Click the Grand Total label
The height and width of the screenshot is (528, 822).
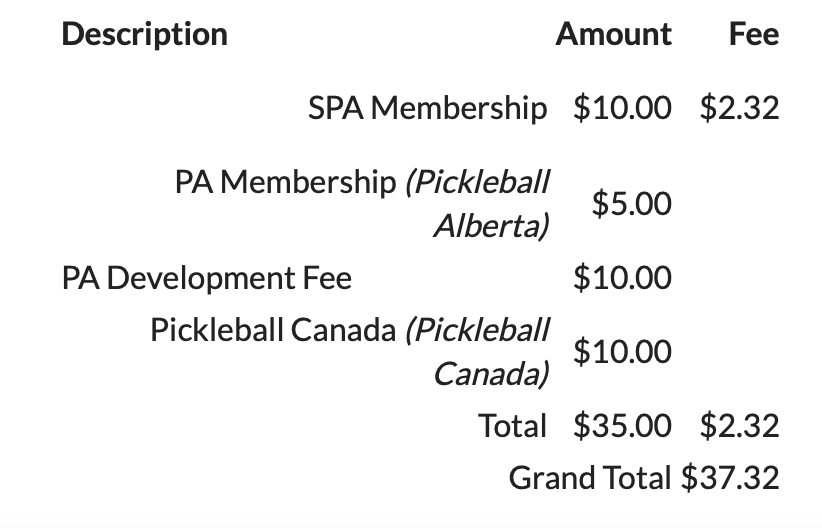[x=590, y=478]
